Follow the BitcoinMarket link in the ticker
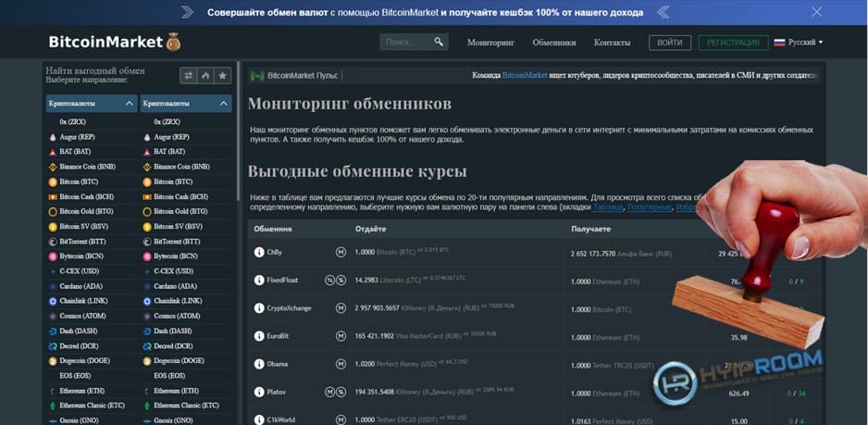Screen dimensions: 868x425 click(525, 75)
